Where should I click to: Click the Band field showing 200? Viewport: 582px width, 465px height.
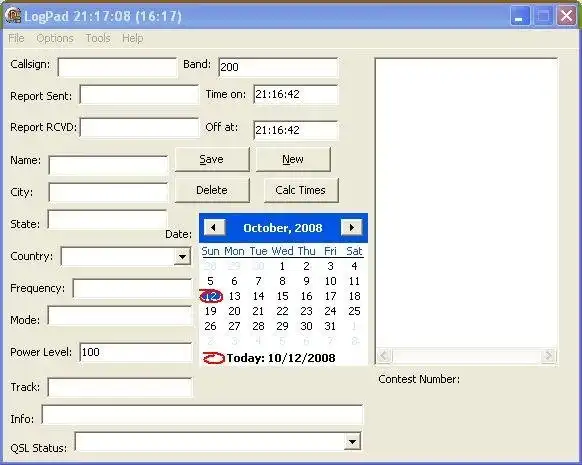tap(278, 67)
